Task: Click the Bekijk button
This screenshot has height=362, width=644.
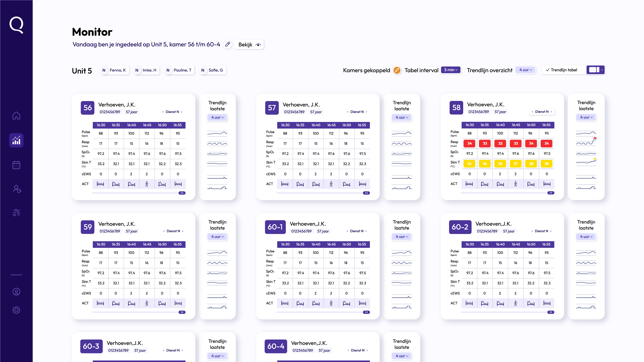Action: [249, 44]
